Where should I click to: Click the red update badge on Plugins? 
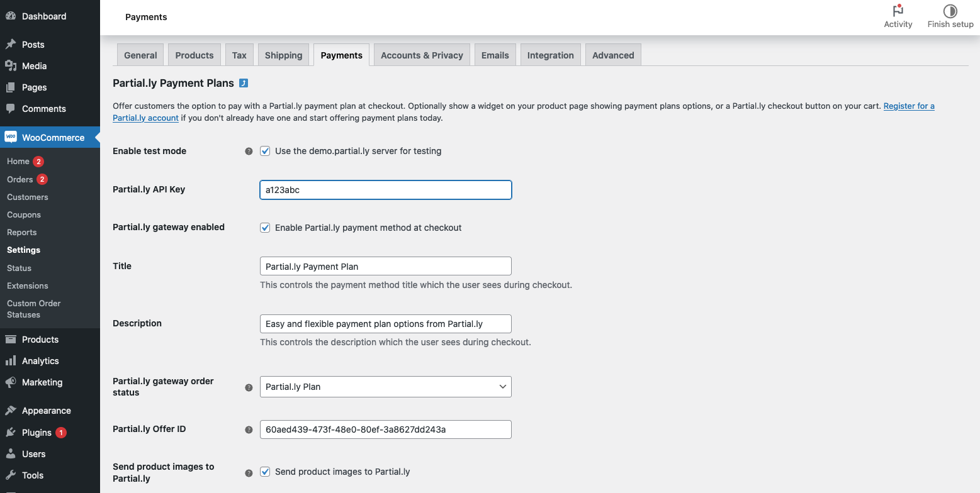pos(61,433)
